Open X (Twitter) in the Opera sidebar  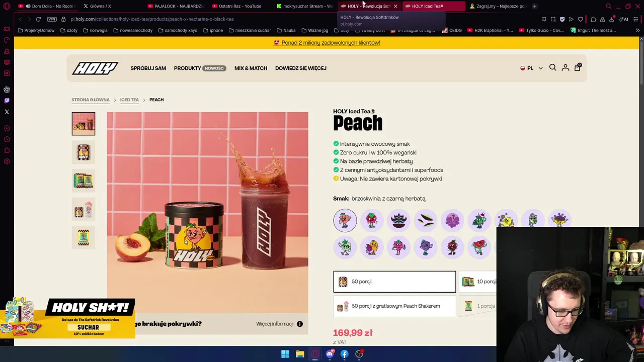point(7,112)
